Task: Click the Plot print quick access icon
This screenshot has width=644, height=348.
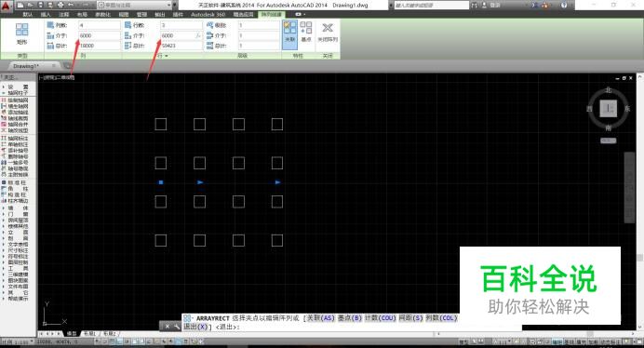Action: 60,5
